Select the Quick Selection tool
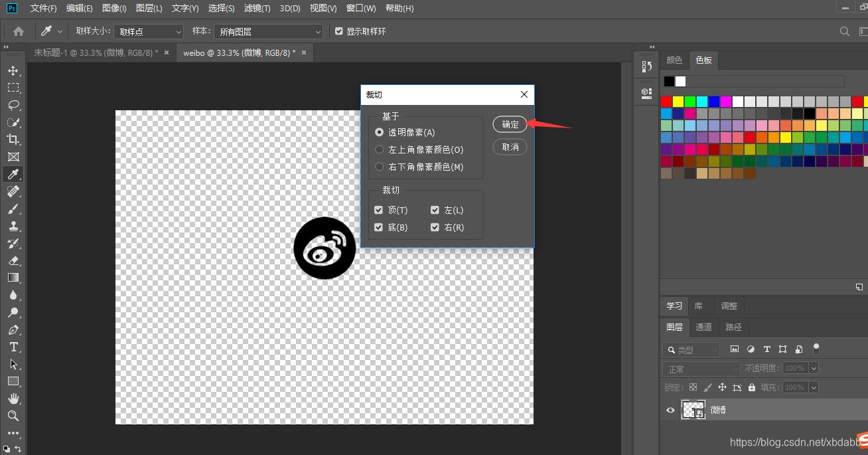The width and height of the screenshot is (868, 455). click(x=13, y=122)
